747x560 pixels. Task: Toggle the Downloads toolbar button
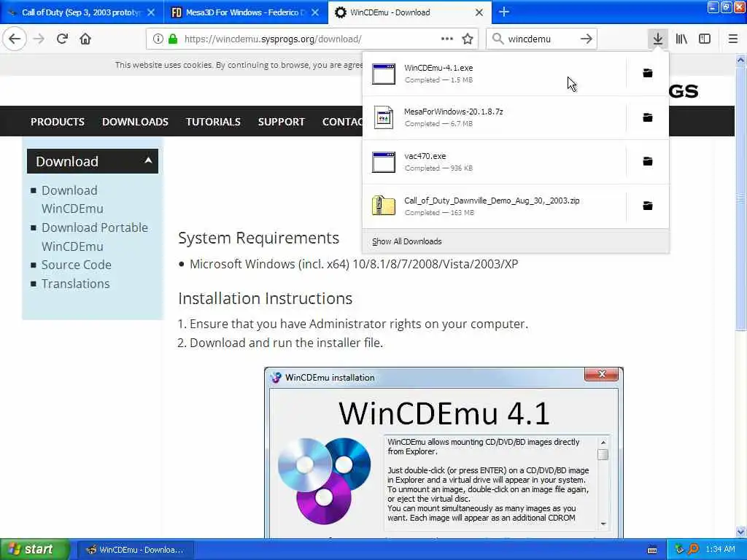click(x=658, y=39)
